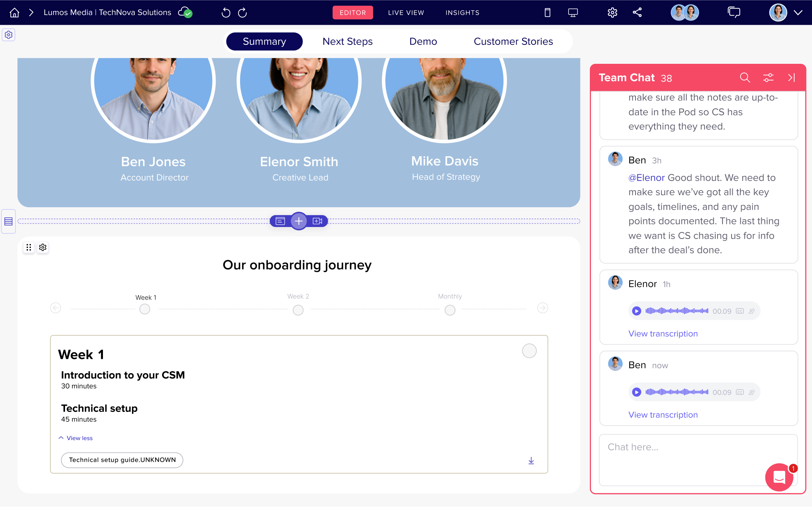Seek in Ben's voice message waveform
The image size is (812, 507).
point(677,392)
